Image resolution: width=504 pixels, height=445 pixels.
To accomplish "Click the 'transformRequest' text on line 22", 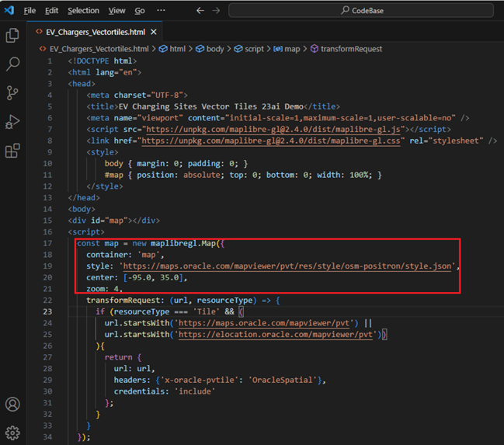I will tap(123, 301).
